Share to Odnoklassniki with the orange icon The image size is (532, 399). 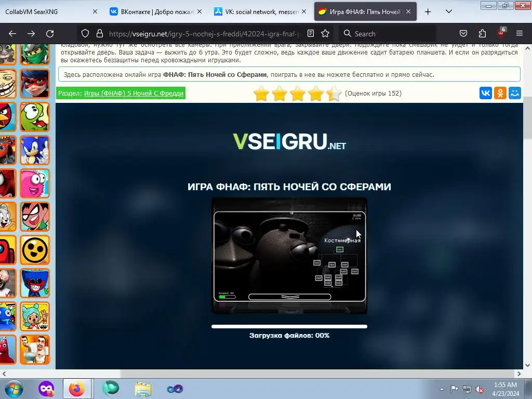coord(500,93)
